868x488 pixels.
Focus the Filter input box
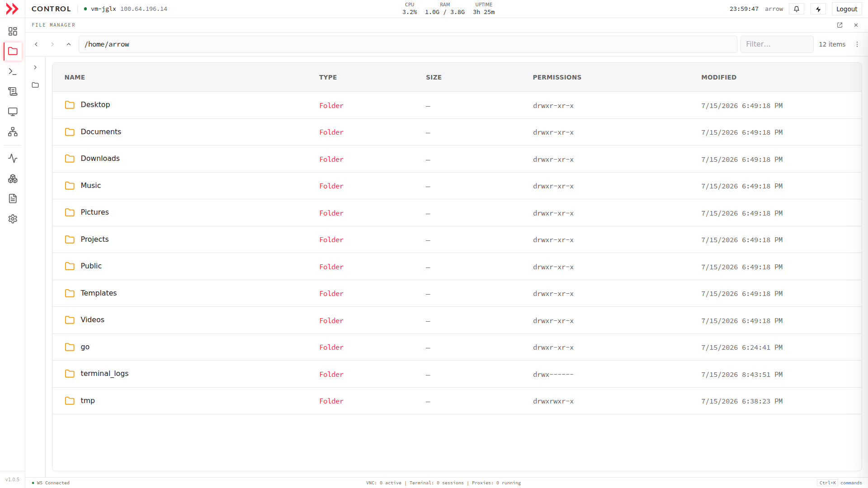777,44
